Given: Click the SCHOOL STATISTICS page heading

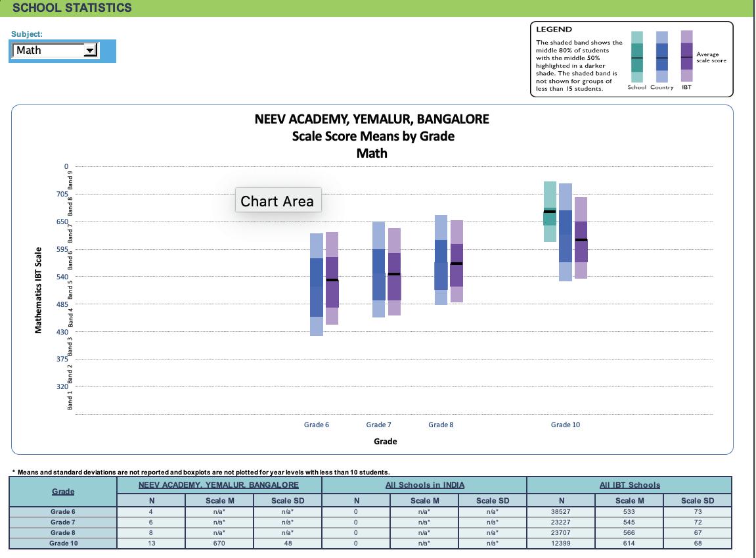Looking at the screenshot, I should click(72, 8).
